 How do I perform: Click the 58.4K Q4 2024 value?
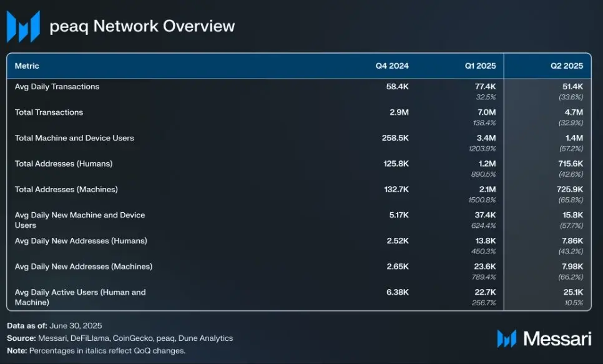point(397,87)
